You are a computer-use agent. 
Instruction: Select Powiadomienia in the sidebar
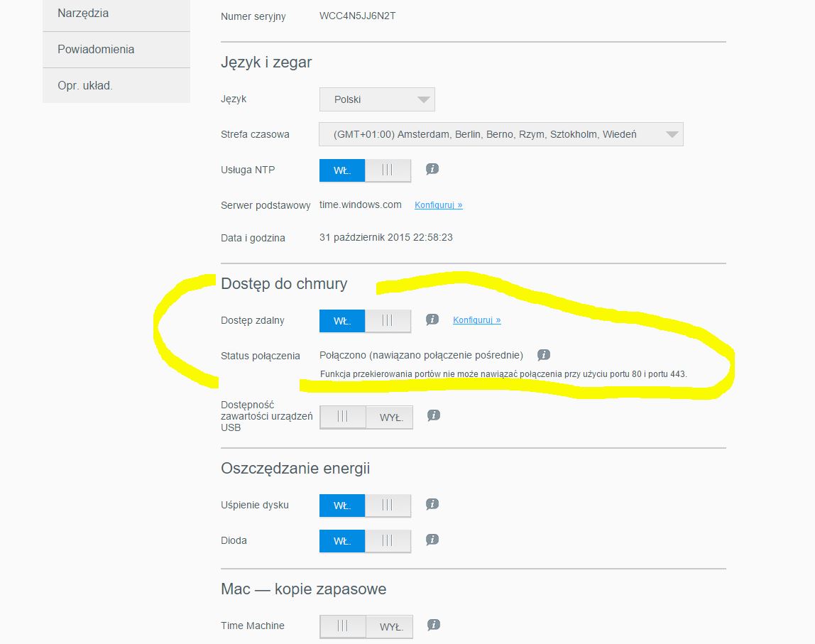coord(116,50)
